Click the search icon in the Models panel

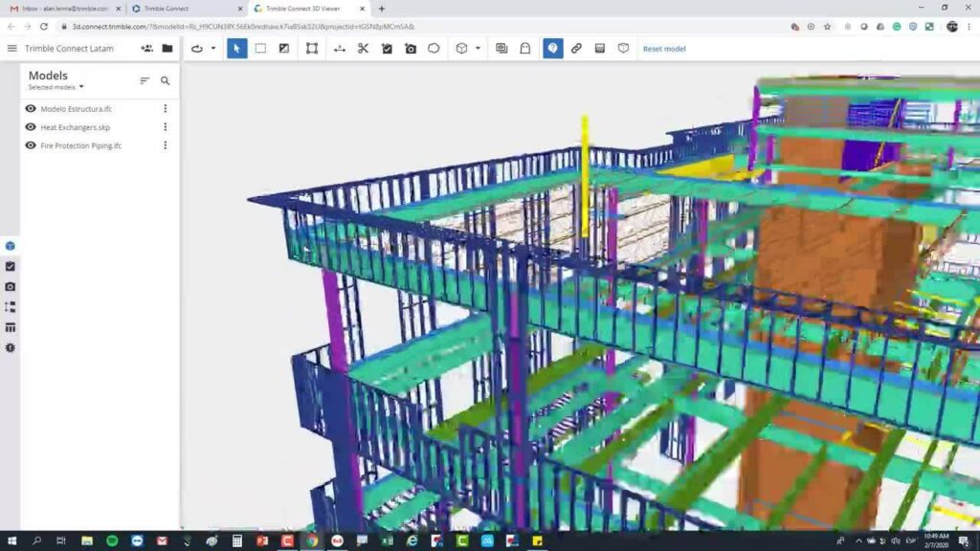(x=165, y=80)
